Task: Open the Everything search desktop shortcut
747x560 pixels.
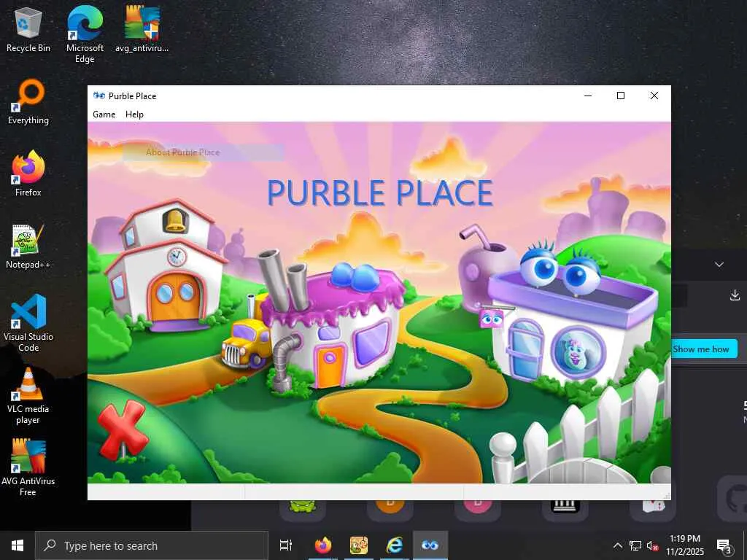Action: coord(28,102)
